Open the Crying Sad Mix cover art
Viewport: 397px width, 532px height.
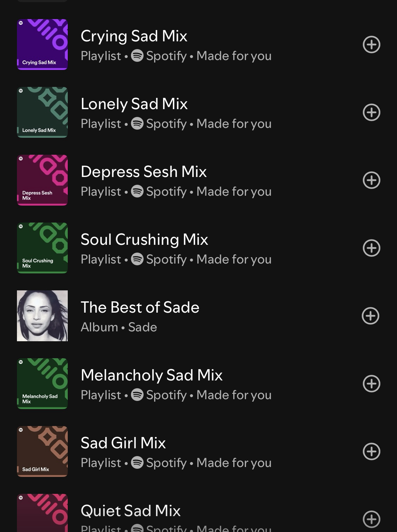coord(42,45)
